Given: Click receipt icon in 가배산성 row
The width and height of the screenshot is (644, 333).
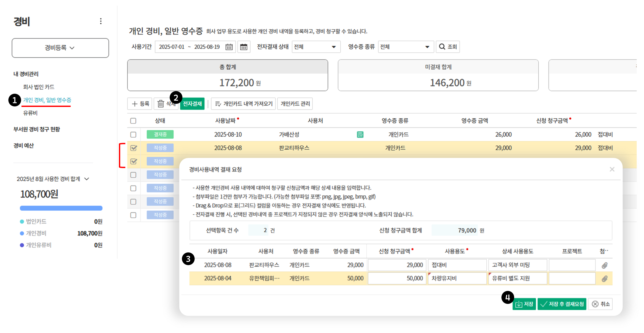Looking at the screenshot, I should tap(360, 135).
